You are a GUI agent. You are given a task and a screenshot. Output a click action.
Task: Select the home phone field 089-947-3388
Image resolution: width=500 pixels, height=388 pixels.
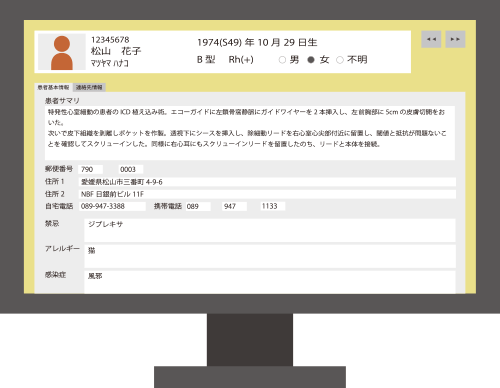click(x=112, y=206)
